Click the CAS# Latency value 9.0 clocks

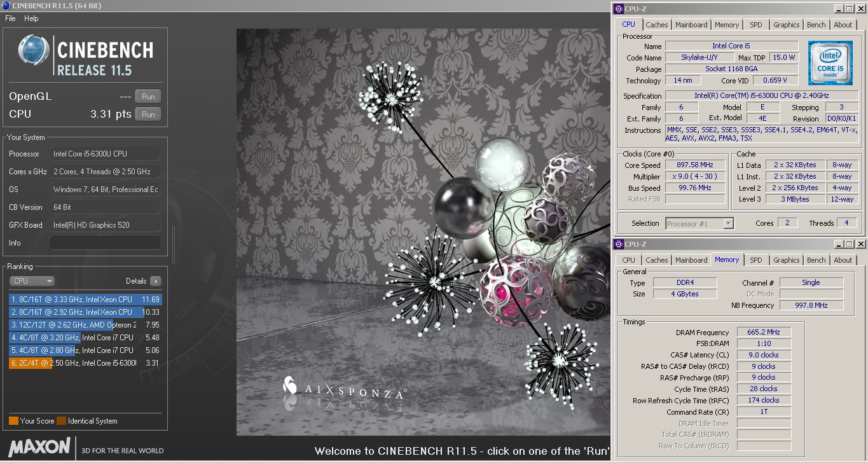(x=764, y=355)
